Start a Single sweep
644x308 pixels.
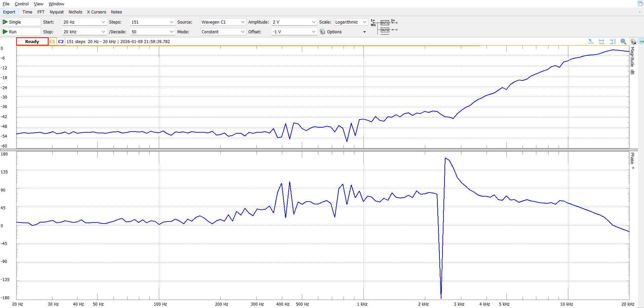(x=21, y=22)
